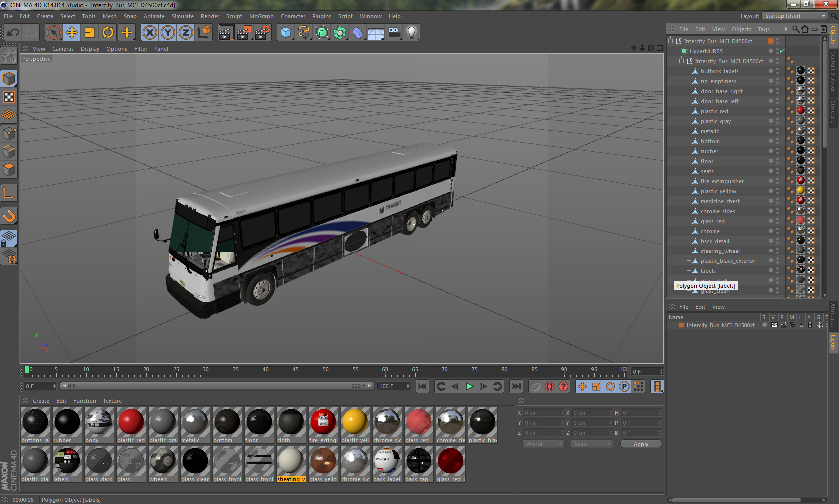
Task: Toggle Y axis lock
Action: 168,33
